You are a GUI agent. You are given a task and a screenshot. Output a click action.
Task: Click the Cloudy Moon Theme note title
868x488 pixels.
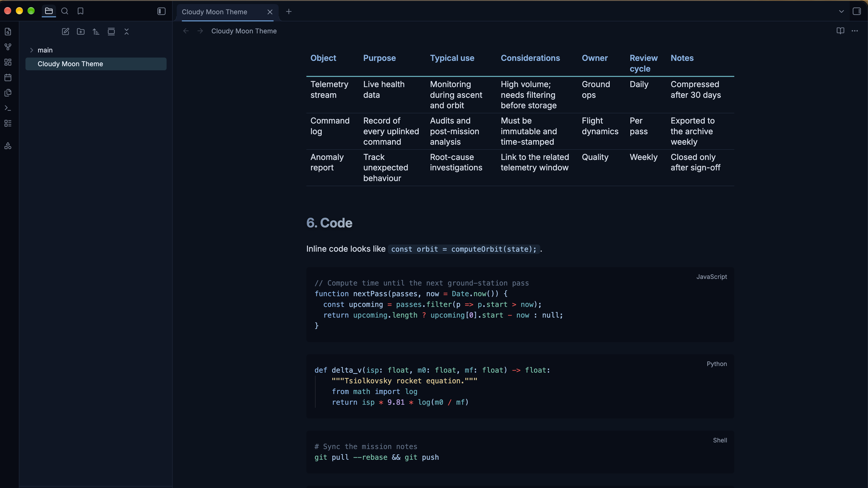coord(244,31)
